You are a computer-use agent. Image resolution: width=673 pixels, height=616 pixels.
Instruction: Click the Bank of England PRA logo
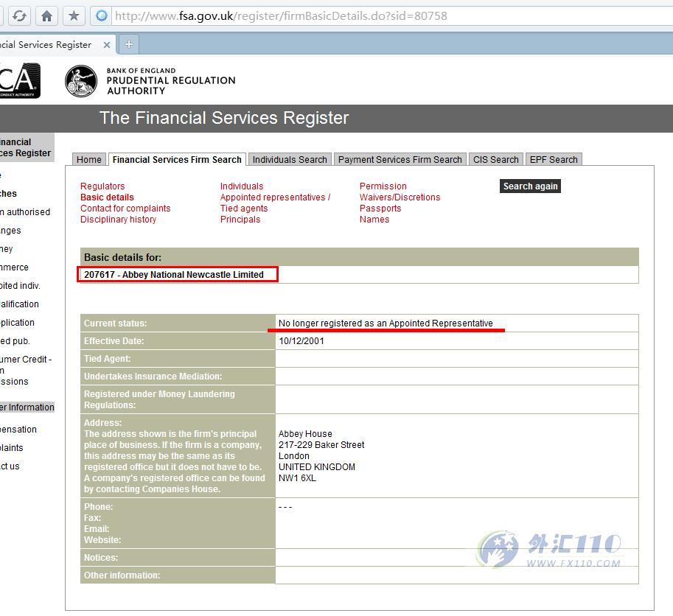point(150,80)
